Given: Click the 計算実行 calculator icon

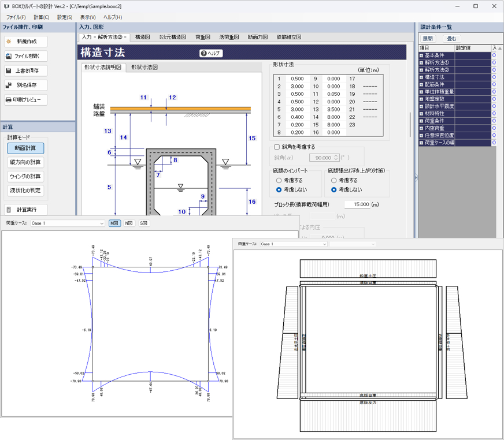Looking at the screenshot, I should coord(9,210).
